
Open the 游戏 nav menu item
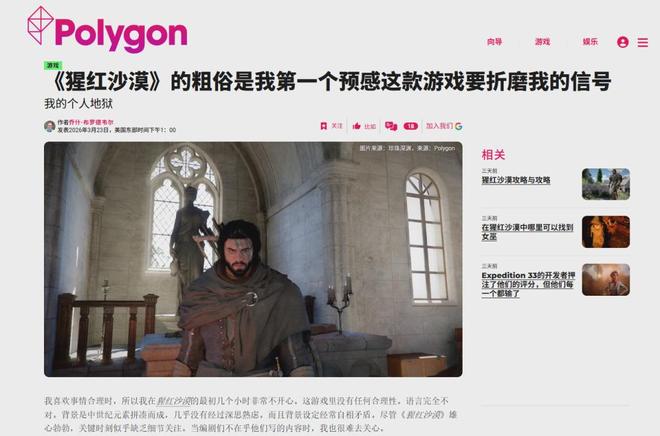pyautogui.click(x=543, y=42)
